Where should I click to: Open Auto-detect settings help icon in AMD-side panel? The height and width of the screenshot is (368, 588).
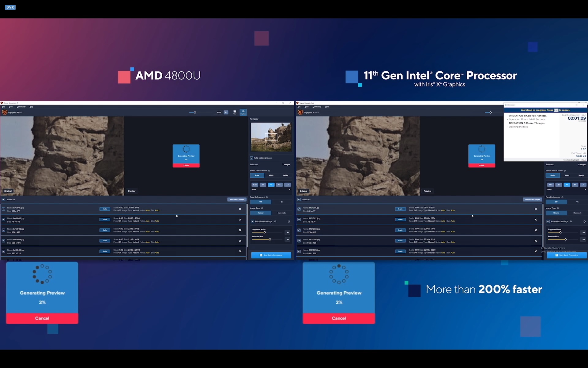click(x=275, y=221)
